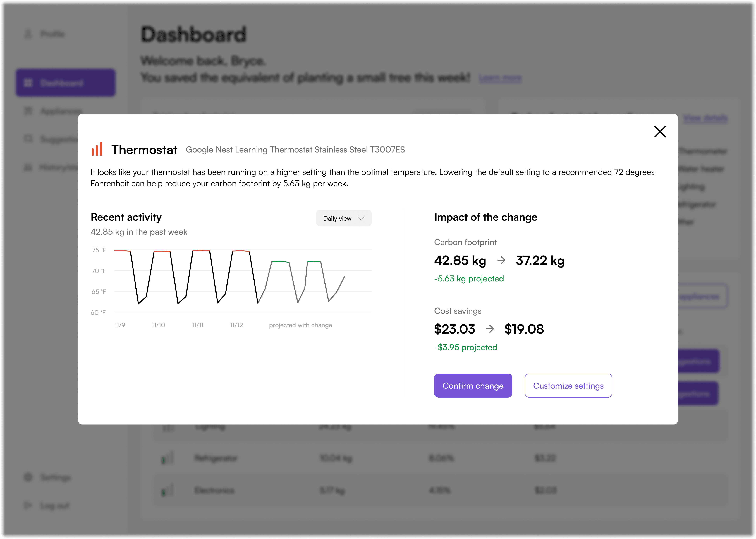Click the 75 °F axis label
The image size is (756, 539).
[x=99, y=250]
